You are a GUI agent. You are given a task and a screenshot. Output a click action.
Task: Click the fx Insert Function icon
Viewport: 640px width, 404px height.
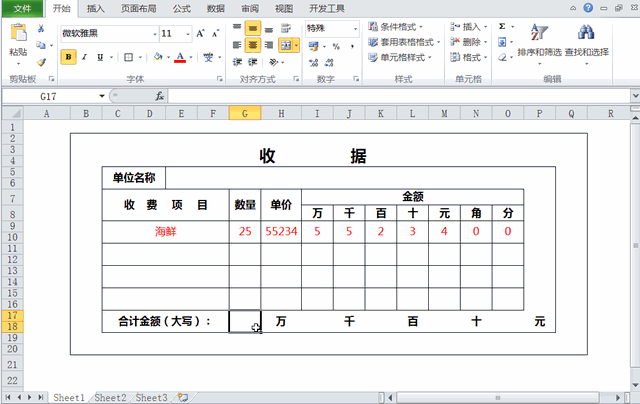point(159,96)
